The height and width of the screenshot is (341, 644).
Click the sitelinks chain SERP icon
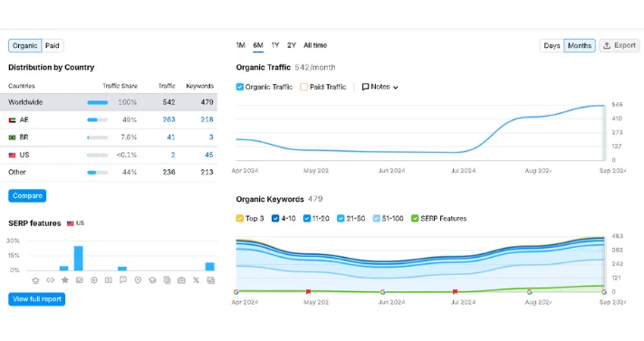click(50, 280)
